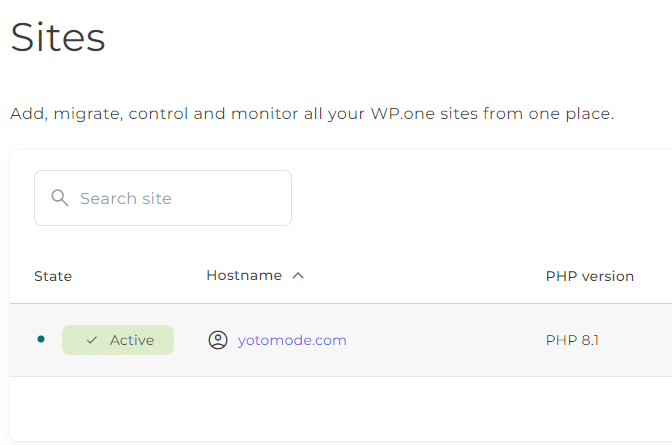
Task: Sort the table by PHP version column
Action: [589, 276]
